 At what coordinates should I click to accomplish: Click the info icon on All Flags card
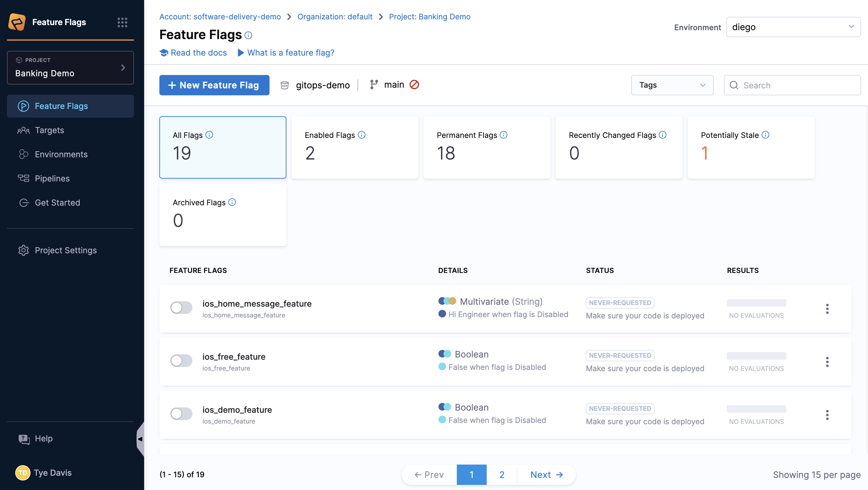[209, 135]
